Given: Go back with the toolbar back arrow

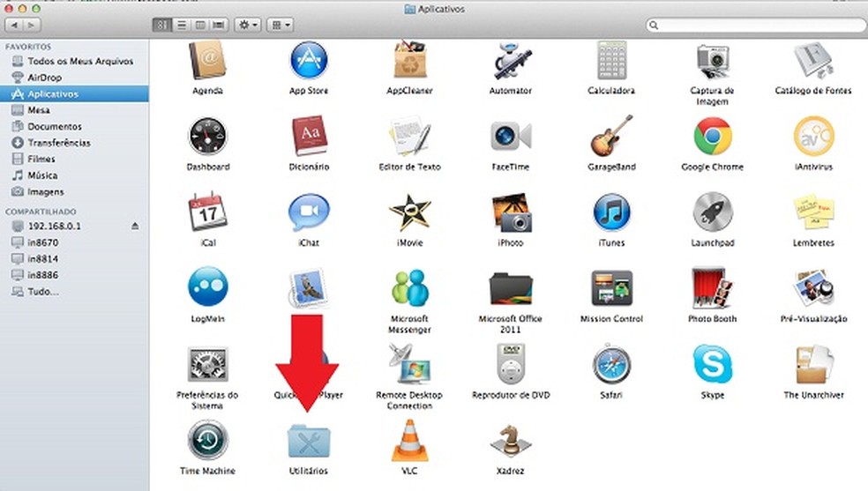Looking at the screenshot, I should point(14,25).
